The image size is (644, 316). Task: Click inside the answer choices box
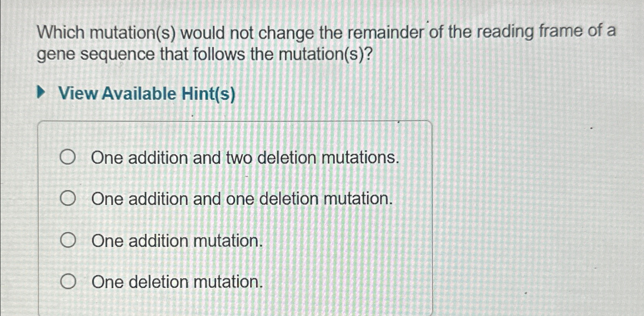(x=235, y=216)
